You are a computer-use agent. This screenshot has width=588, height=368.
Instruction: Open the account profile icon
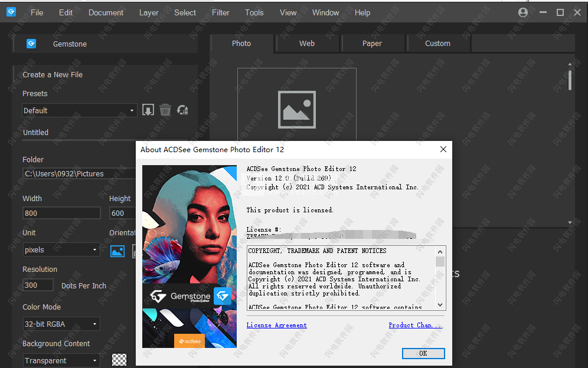[x=522, y=12]
